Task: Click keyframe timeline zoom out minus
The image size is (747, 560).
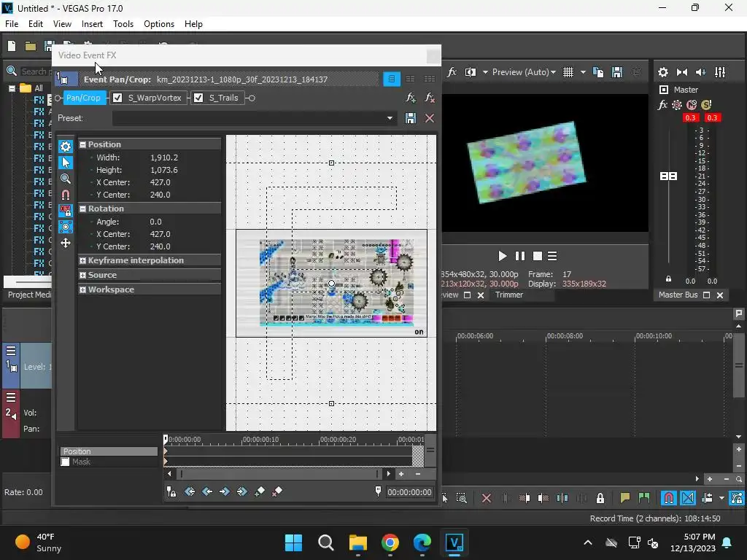Action: (418, 474)
